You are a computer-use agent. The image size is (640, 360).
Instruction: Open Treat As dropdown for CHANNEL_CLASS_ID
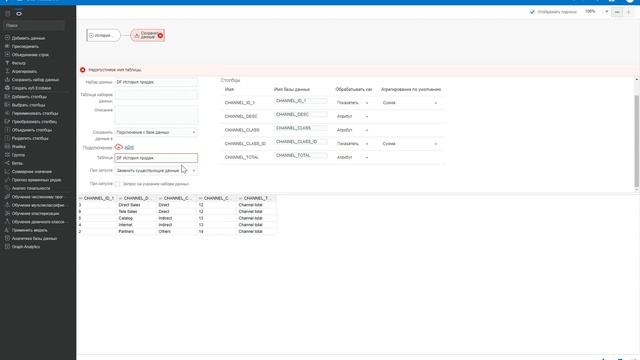pyautogui.click(x=352, y=144)
